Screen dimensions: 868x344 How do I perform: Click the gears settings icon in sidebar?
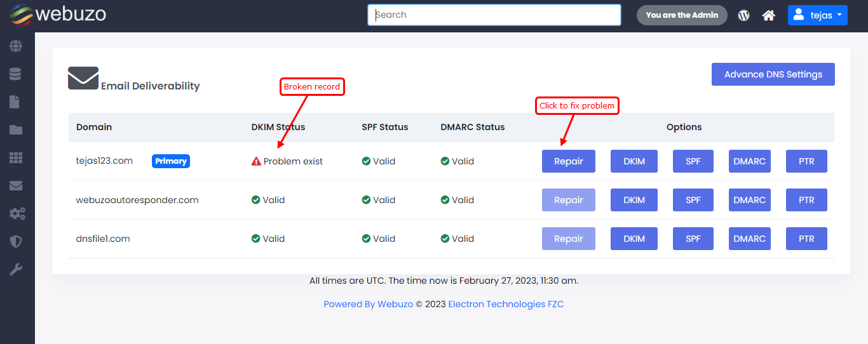pyautogui.click(x=17, y=214)
